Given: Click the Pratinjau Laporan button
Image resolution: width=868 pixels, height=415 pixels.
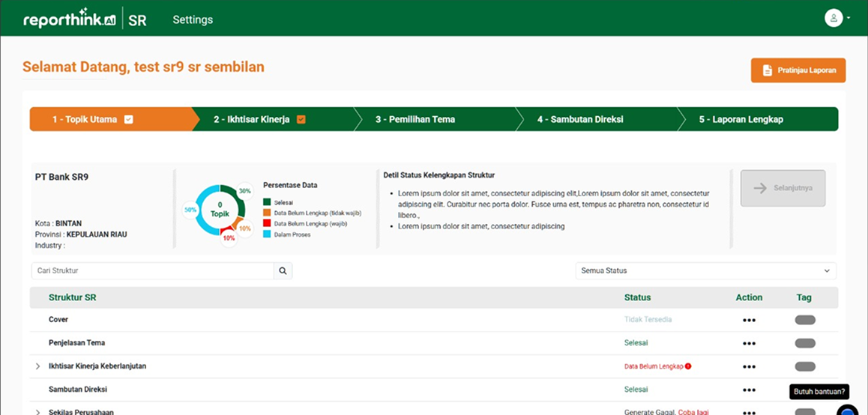Looking at the screenshot, I should (x=798, y=70).
